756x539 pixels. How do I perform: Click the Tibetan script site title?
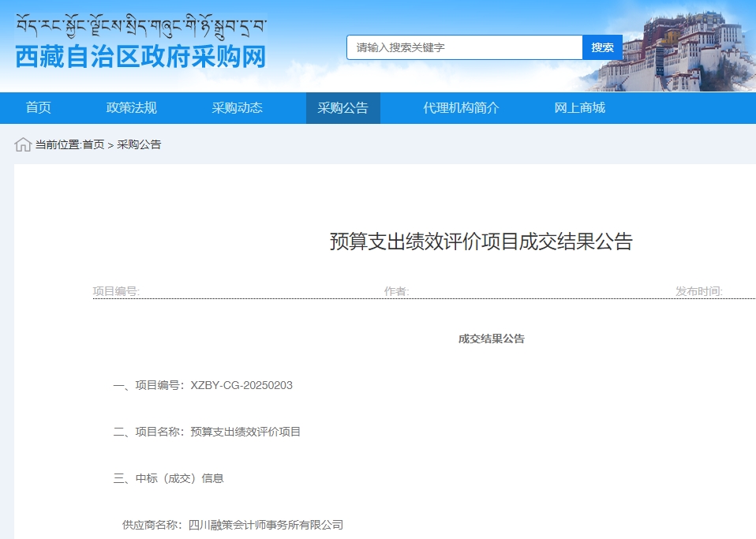coord(140,25)
